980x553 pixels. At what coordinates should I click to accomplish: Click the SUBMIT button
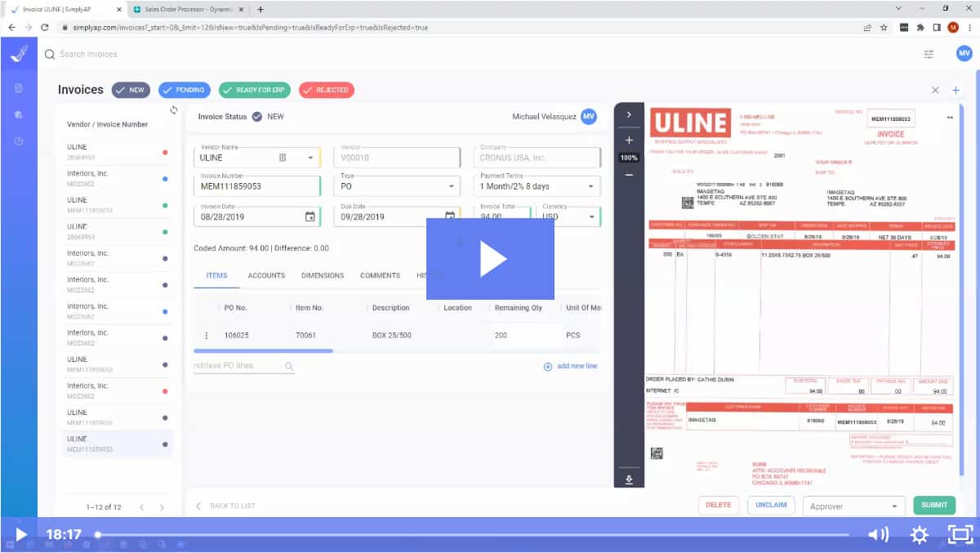(934, 505)
